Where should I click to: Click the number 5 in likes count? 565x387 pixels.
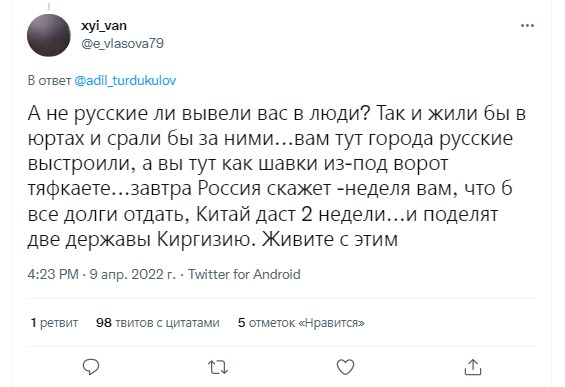click(x=241, y=322)
